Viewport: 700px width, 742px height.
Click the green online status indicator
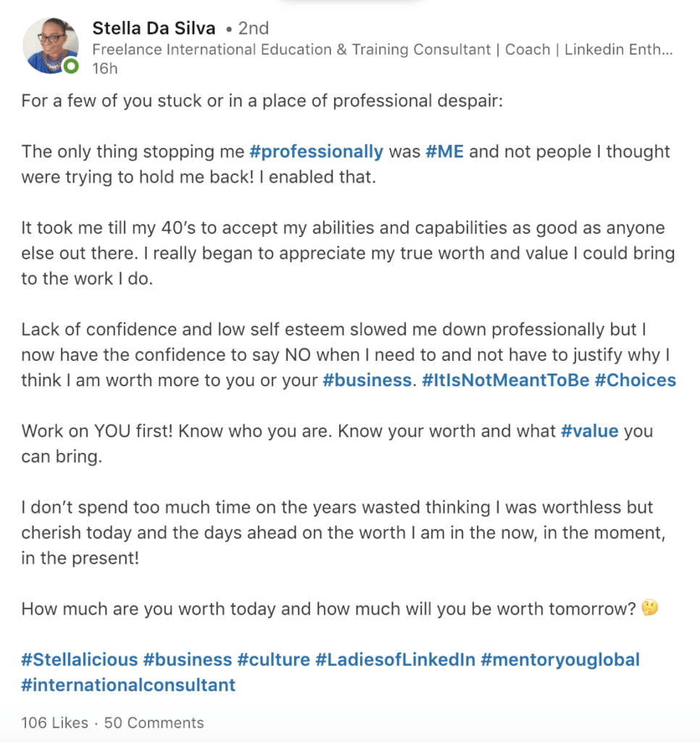point(70,67)
